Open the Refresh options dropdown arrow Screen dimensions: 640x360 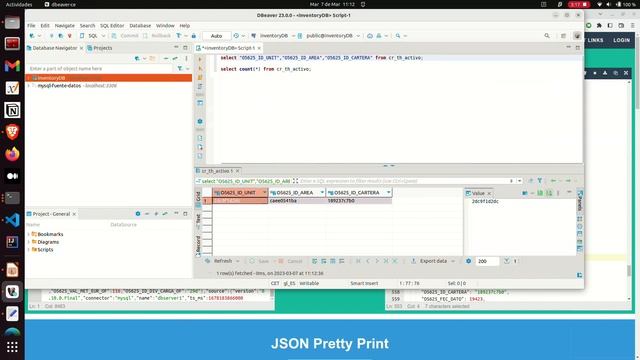coord(238,261)
